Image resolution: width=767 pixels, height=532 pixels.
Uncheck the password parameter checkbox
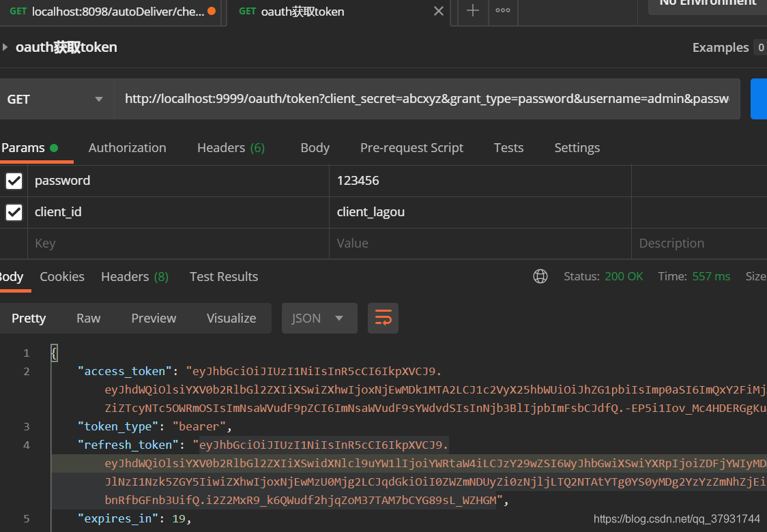click(x=14, y=181)
